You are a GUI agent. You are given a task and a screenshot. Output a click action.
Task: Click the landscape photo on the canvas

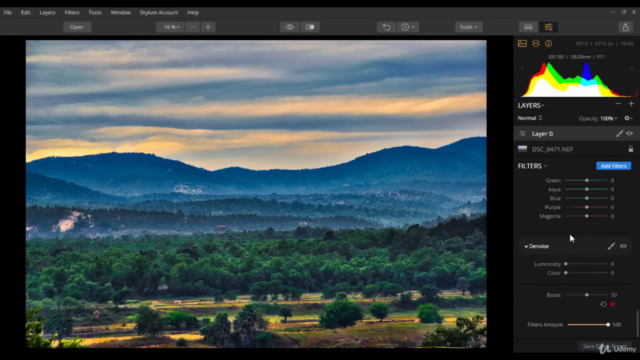256,194
